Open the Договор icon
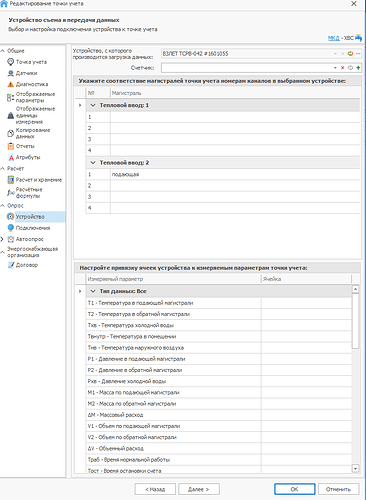The image size is (366, 500). [x=11, y=265]
